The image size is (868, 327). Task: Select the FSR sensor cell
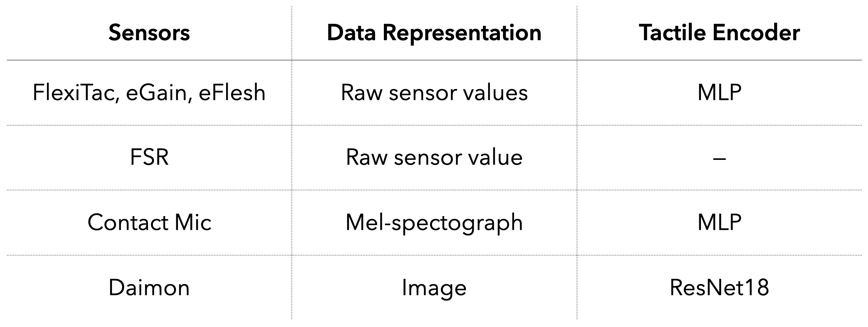(149, 157)
